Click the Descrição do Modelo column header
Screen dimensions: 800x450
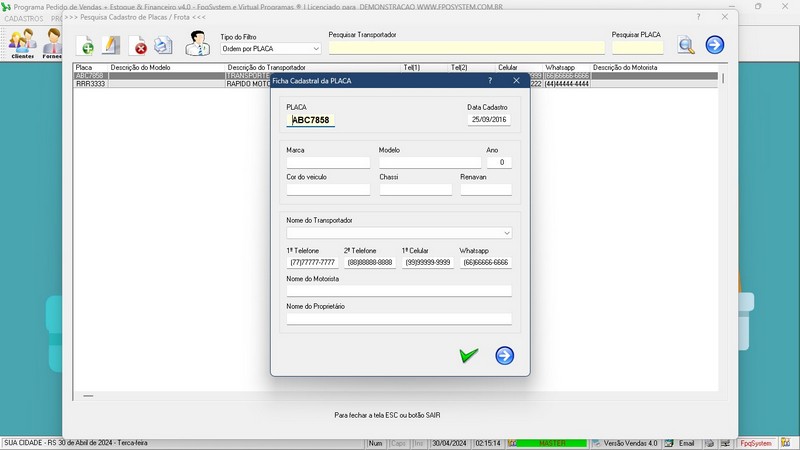click(x=167, y=67)
